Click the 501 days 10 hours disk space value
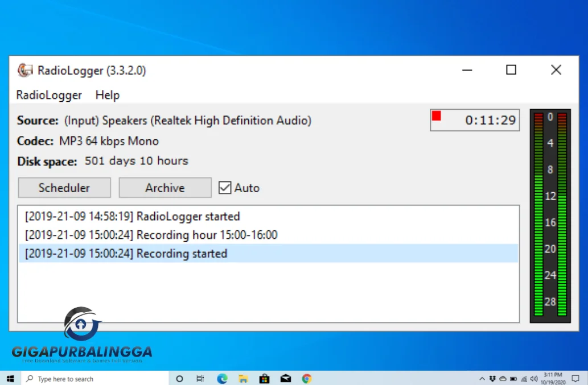 (x=137, y=161)
